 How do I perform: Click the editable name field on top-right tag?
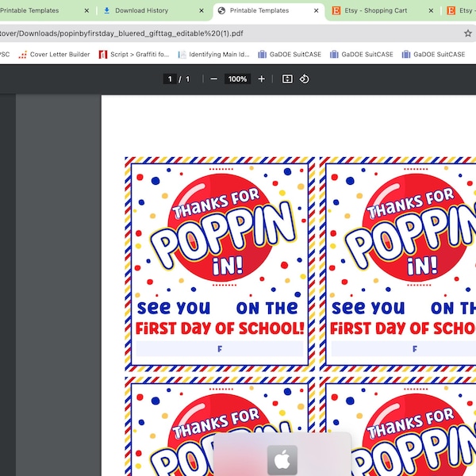pos(404,349)
